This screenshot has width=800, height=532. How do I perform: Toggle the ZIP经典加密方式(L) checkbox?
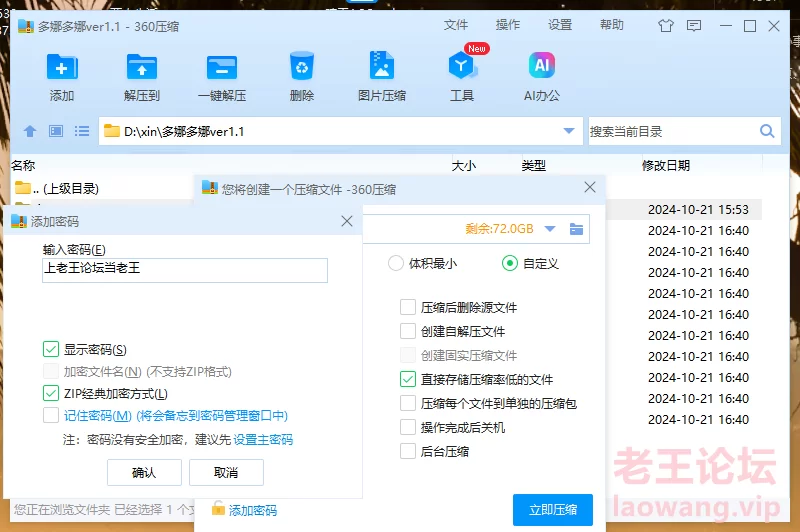click(x=51, y=393)
